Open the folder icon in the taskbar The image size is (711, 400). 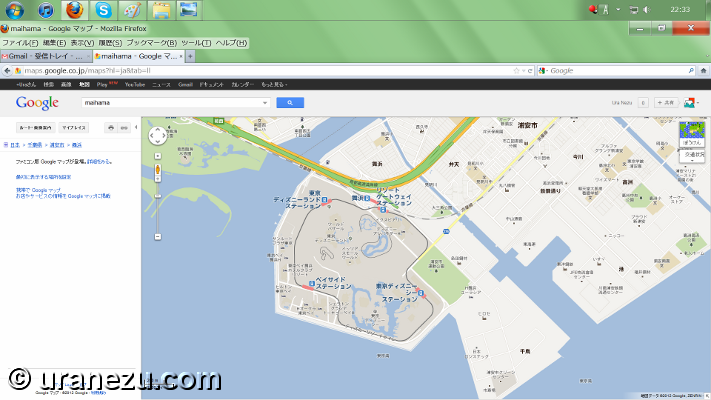point(161,10)
